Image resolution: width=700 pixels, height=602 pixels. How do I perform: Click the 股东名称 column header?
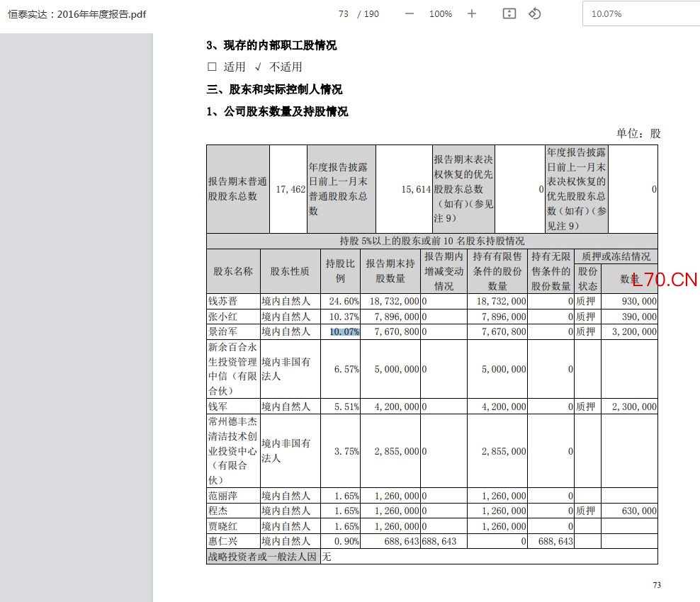point(233,271)
